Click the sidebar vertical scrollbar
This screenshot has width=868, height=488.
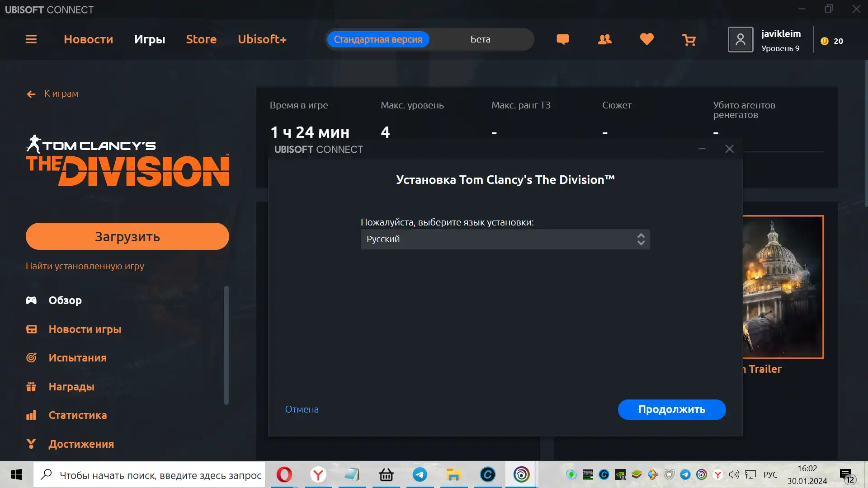pyautogui.click(x=226, y=345)
